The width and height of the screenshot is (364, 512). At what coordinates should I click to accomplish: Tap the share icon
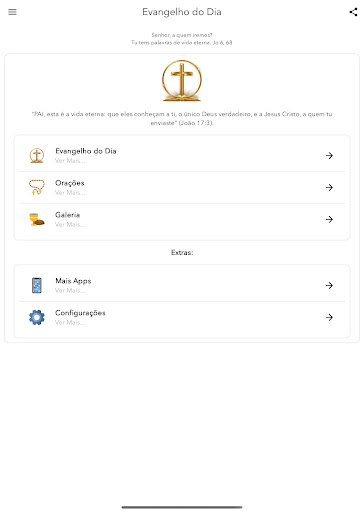[353, 12]
